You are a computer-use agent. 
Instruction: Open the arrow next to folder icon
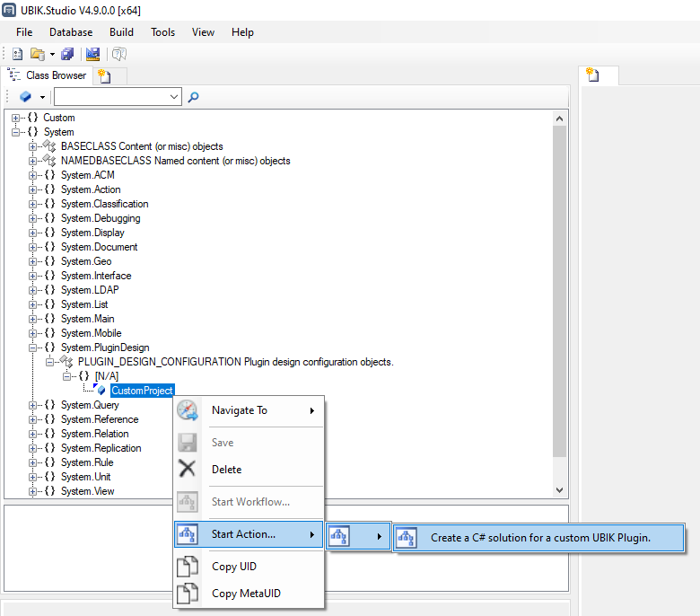[x=52, y=55]
